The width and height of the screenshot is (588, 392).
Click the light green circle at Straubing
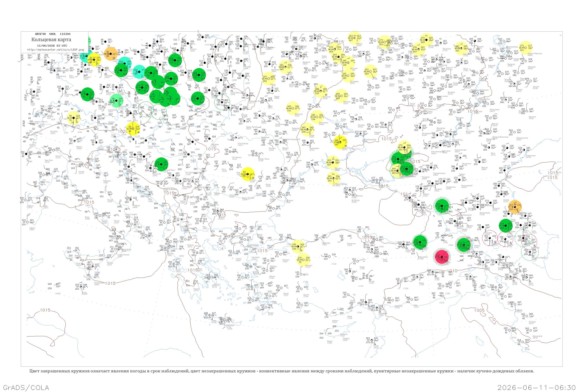point(116,101)
